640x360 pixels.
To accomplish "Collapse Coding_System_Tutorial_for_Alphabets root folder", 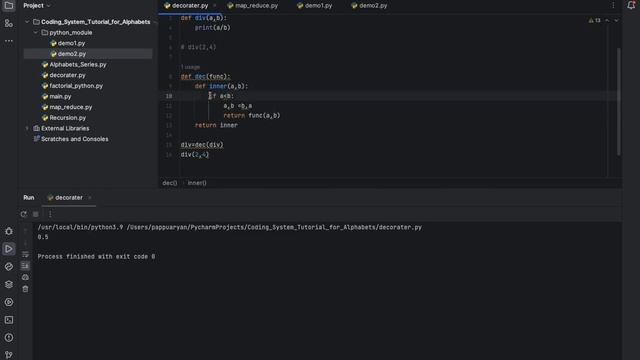I will coord(27,22).
